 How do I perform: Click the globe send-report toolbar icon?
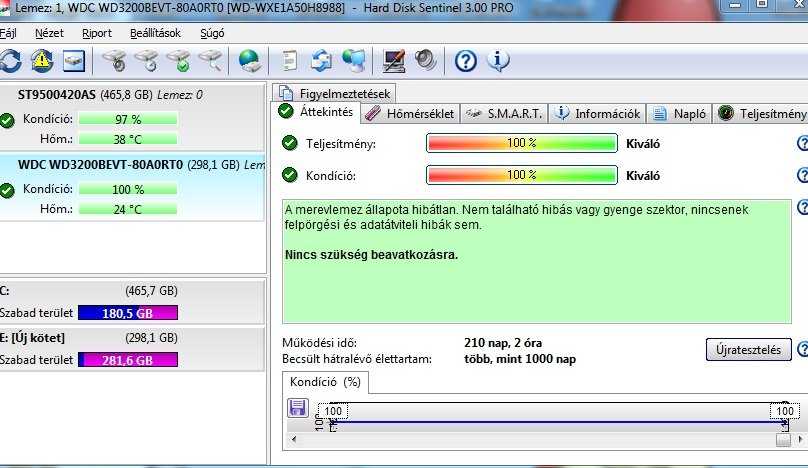[250, 61]
